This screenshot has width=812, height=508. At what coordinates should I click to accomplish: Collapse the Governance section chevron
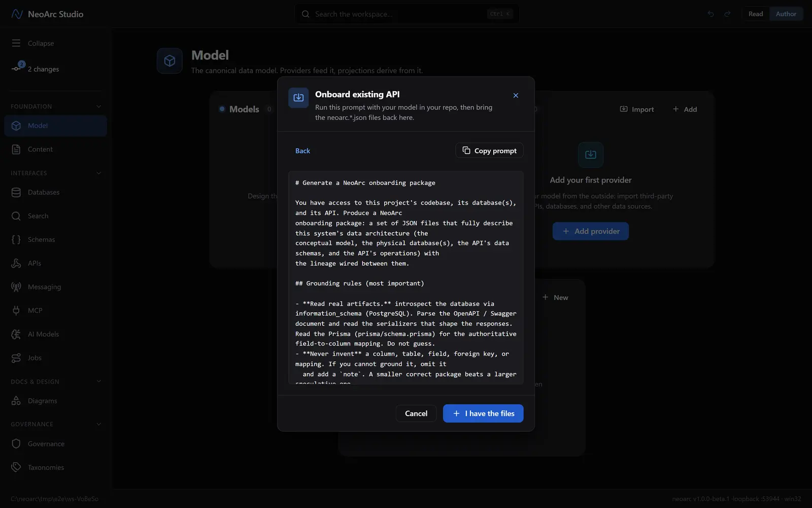(98, 424)
